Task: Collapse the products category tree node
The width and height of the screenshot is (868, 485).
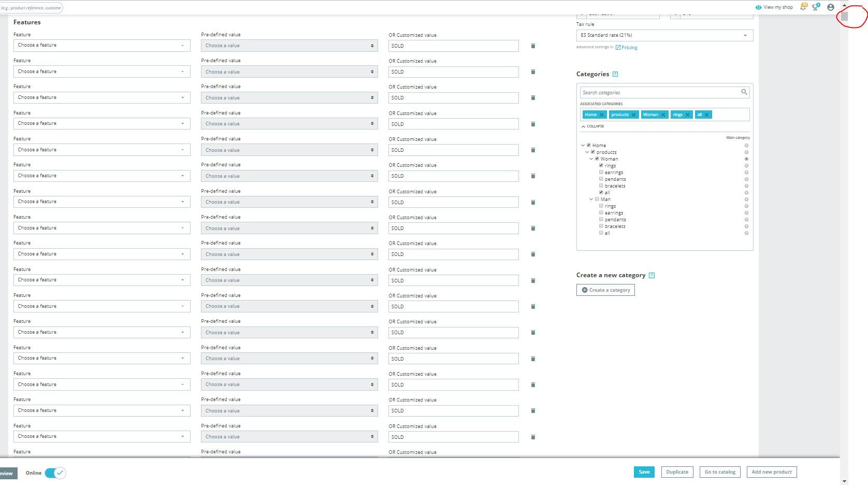Action: tap(587, 152)
